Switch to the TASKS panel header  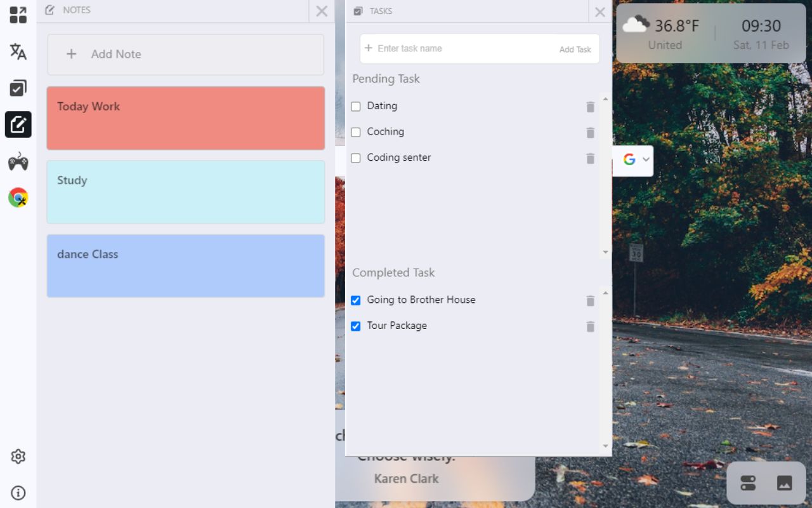tap(381, 11)
